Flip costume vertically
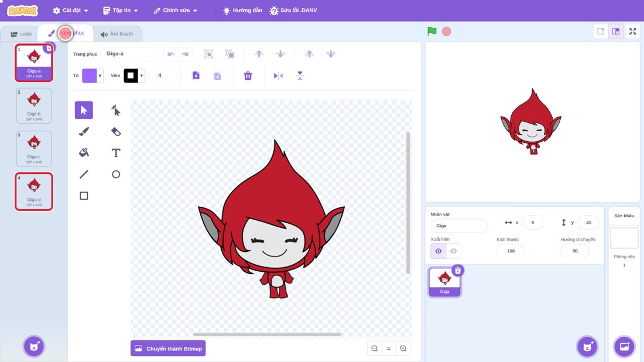Viewport: 644px width, 362px height. click(300, 76)
